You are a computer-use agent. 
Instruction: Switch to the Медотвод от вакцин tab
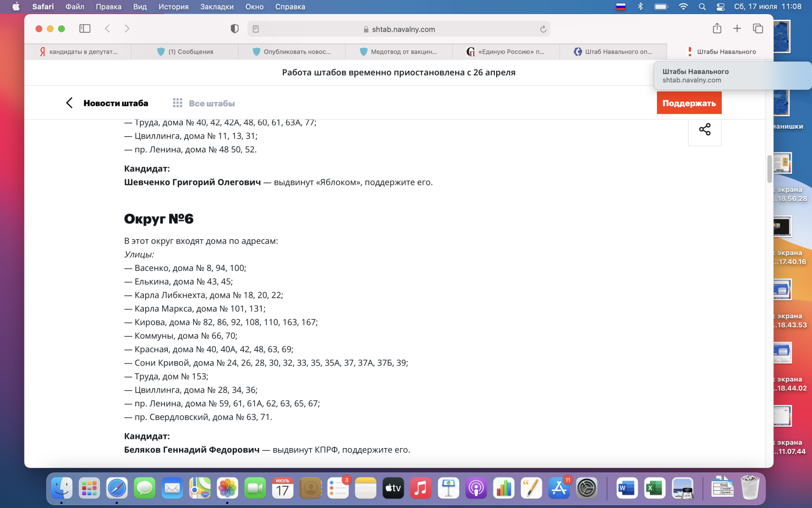click(x=398, y=52)
